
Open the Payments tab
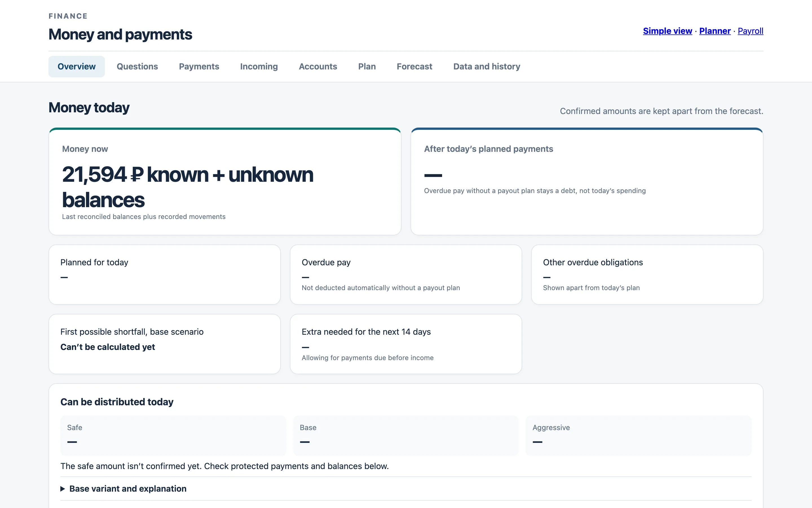(x=199, y=67)
